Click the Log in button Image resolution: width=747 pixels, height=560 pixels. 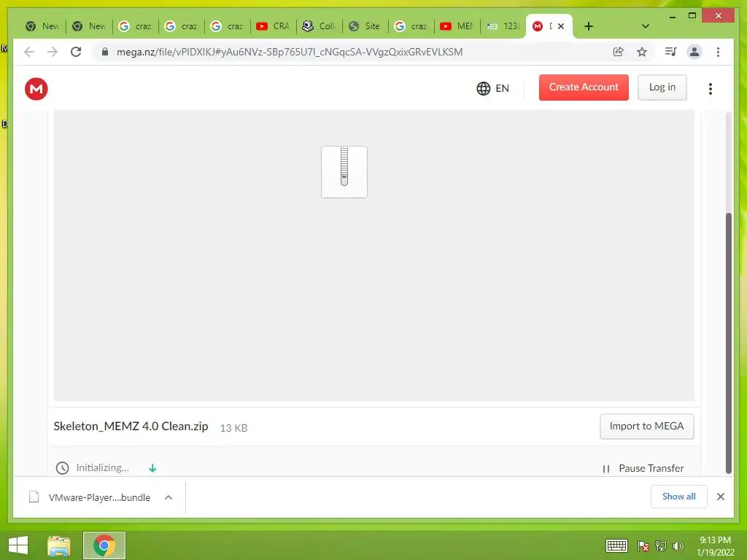click(662, 87)
